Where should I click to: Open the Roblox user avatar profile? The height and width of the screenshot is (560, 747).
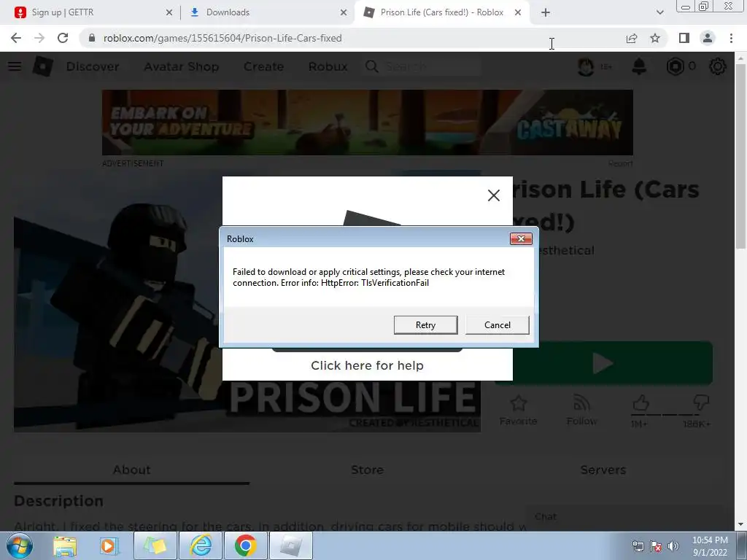(x=586, y=66)
